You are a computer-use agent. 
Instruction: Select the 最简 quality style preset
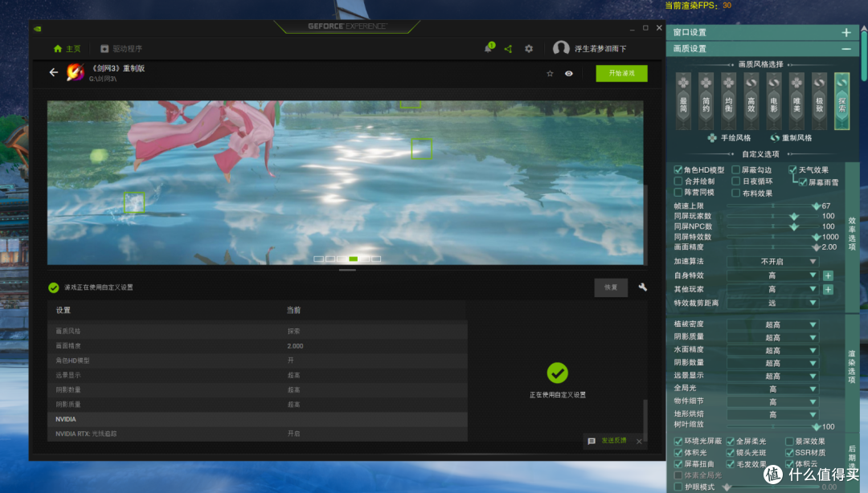(x=684, y=100)
